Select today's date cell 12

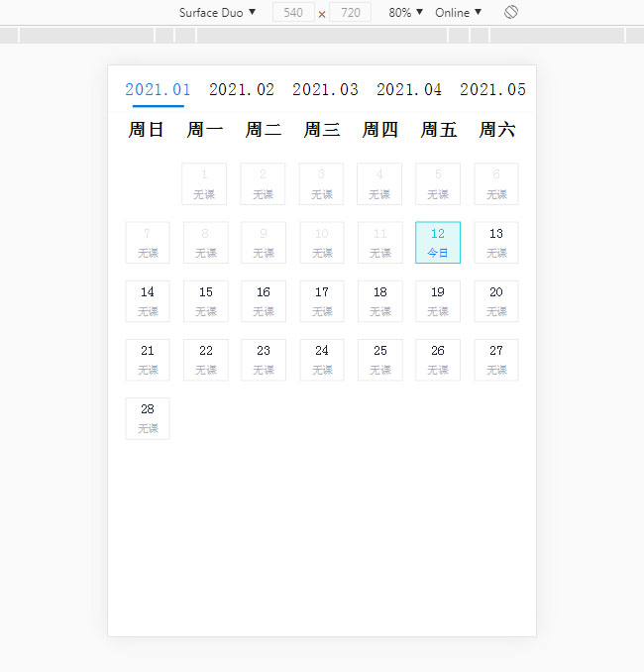click(438, 243)
